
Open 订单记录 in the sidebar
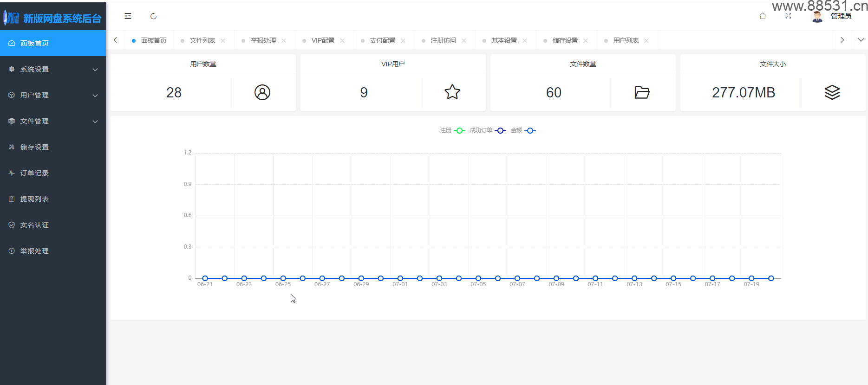tap(53, 173)
